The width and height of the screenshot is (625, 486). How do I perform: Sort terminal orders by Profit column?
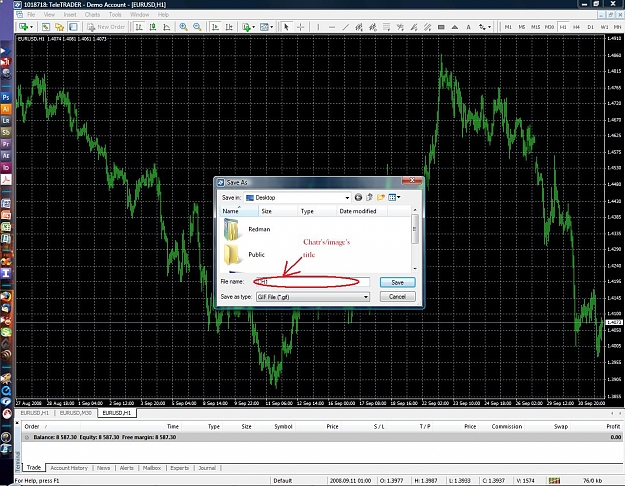click(613, 427)
